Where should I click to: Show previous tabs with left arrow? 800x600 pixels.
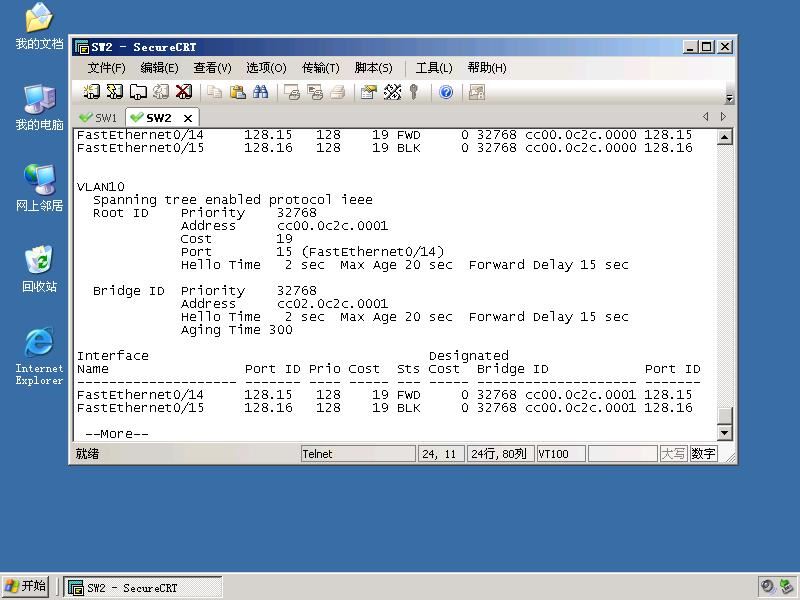706,117
